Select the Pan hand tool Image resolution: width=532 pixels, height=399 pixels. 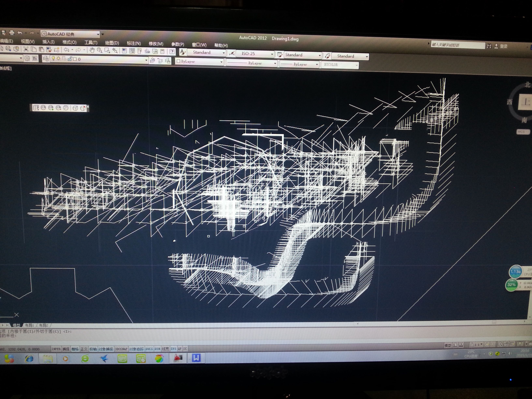click(92, 50)
